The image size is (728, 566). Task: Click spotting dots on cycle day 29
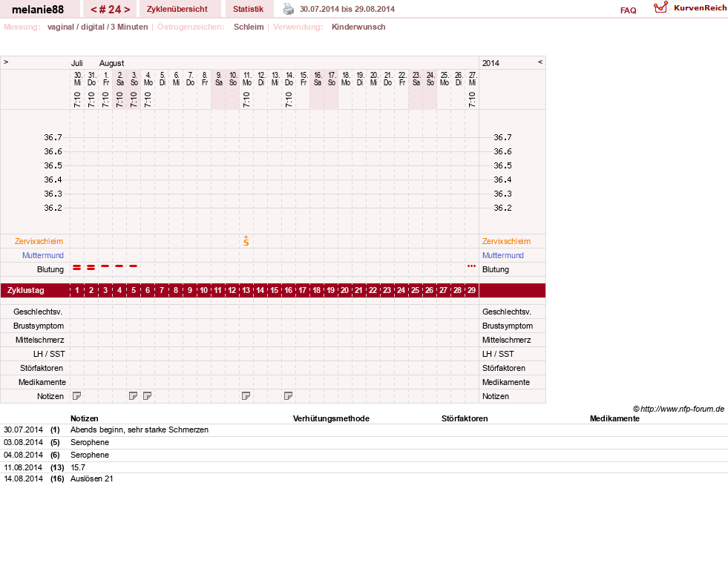(472, 266)
